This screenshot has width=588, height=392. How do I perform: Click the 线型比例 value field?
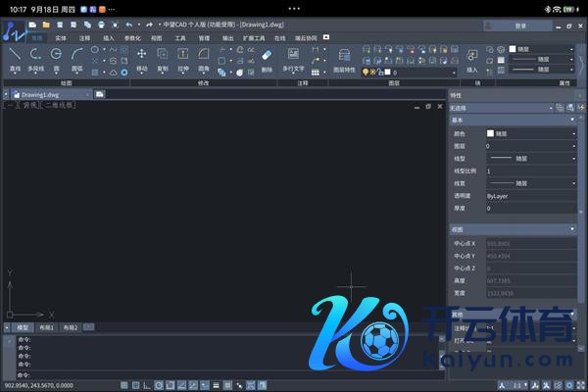531,171
